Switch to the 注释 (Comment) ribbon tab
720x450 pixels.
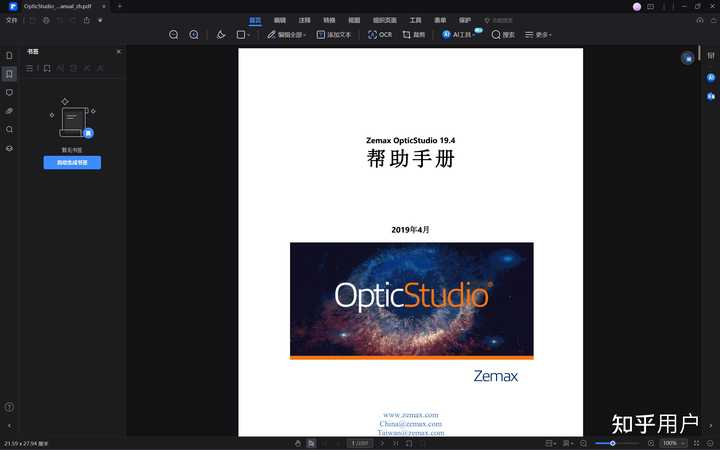pyautogui.click(x=304, y=20)
